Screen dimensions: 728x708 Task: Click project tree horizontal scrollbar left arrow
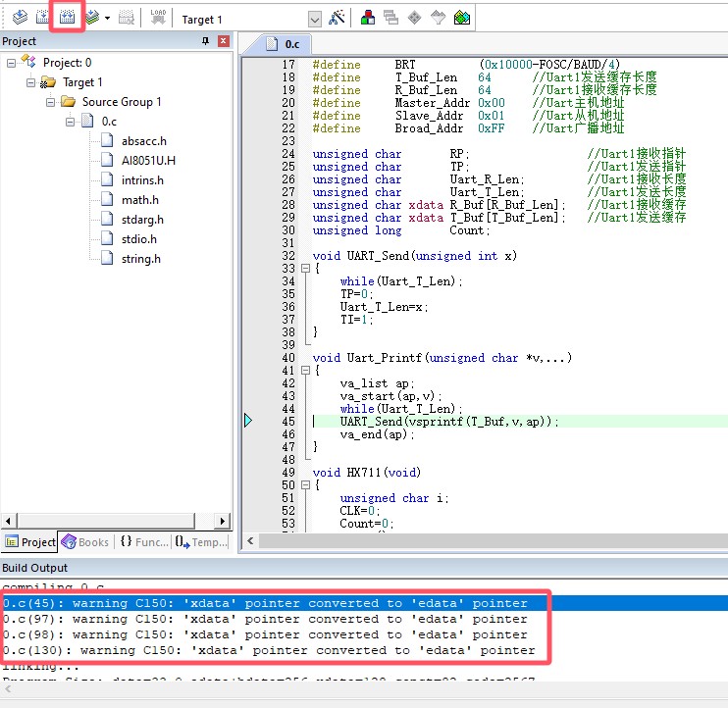[x=9, y=521]
